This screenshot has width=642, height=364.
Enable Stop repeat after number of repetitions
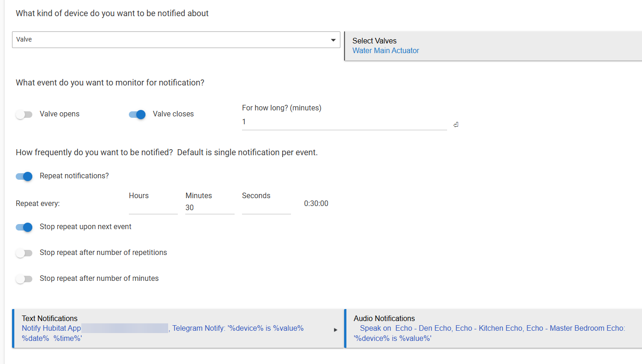click(24, 253)
